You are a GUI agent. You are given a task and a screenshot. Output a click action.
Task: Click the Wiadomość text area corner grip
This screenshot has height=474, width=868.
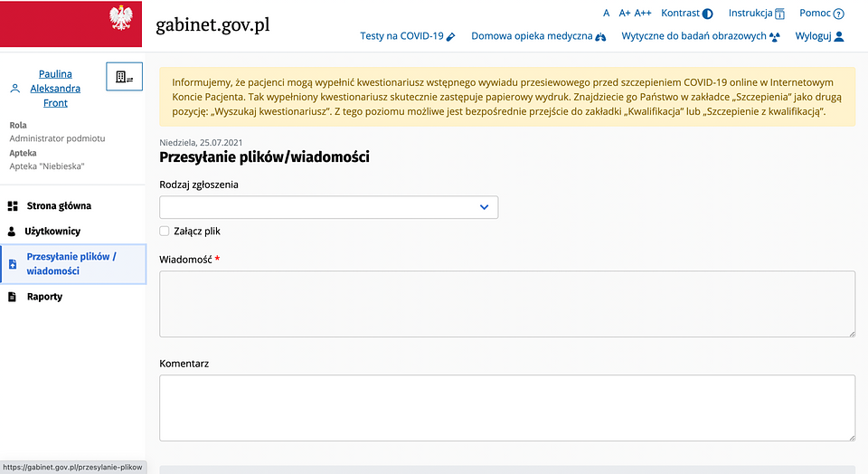(x=852, y=334)
